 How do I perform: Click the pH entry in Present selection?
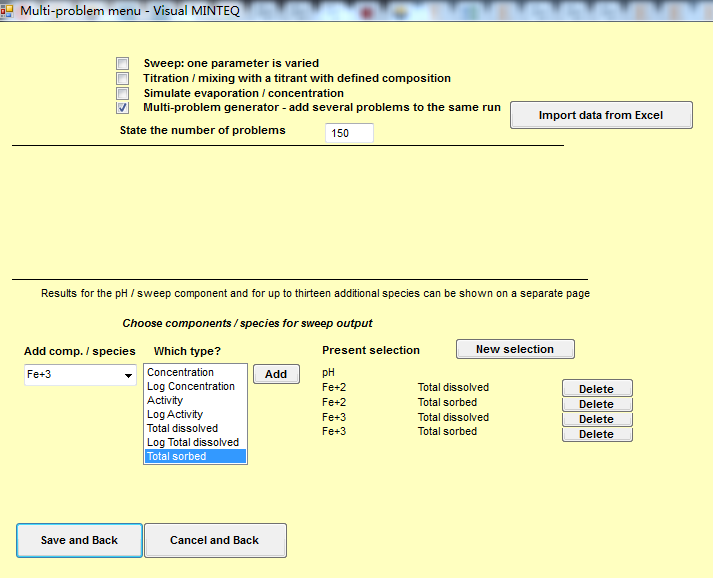(x=328, y=372)
